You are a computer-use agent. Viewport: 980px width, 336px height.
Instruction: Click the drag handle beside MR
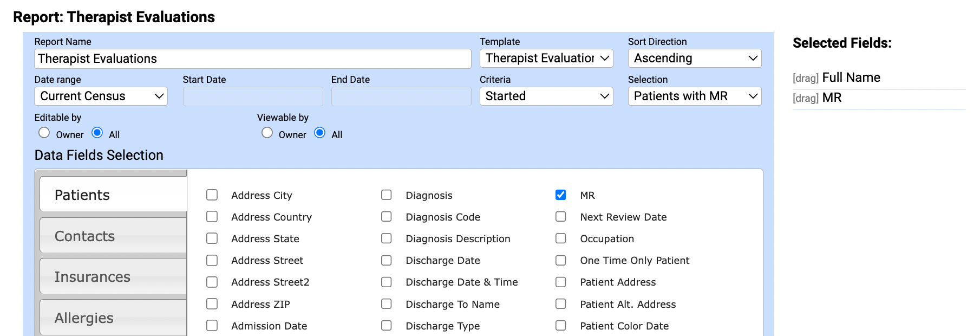click(805, 99)
